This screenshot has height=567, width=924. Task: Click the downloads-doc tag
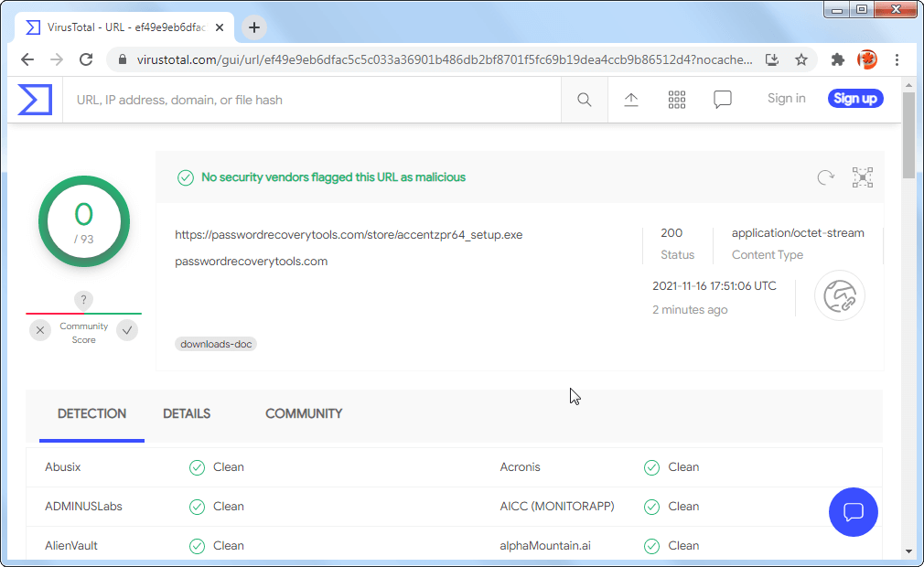click(x=216, y=345)
